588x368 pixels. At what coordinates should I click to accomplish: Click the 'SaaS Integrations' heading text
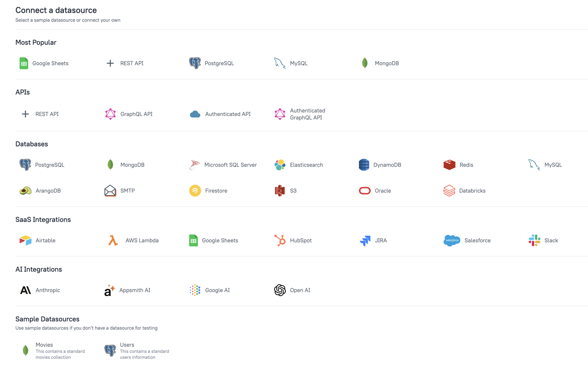tap(43, 220)
